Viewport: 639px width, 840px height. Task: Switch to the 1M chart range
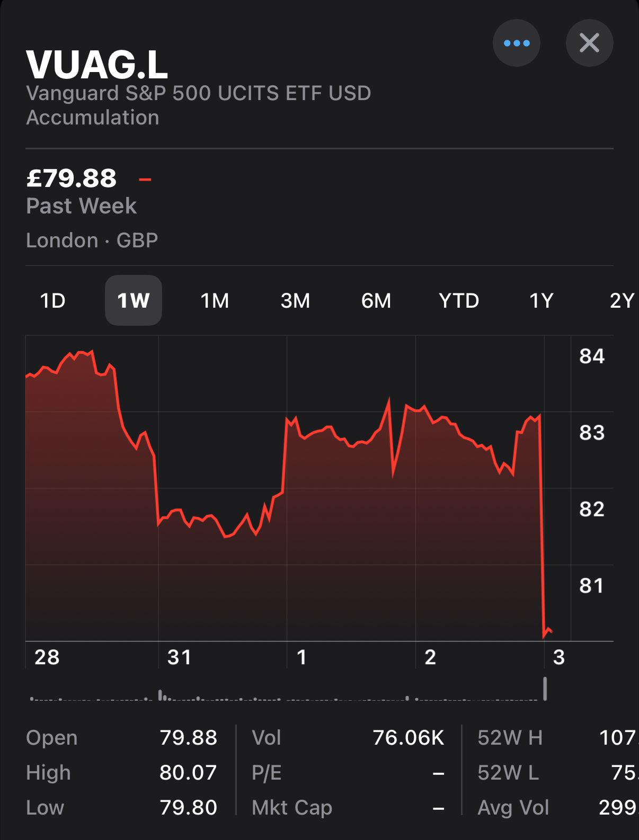pos(215,301)
